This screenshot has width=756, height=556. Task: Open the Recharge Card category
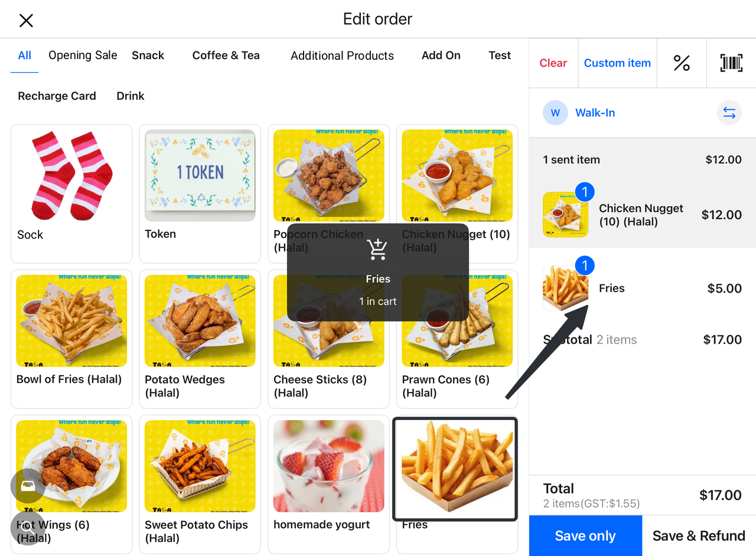(57, 96)
